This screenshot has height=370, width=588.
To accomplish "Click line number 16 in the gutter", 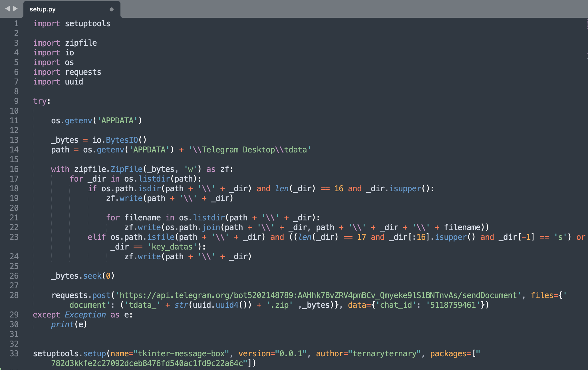I will (x=14, y=169).
